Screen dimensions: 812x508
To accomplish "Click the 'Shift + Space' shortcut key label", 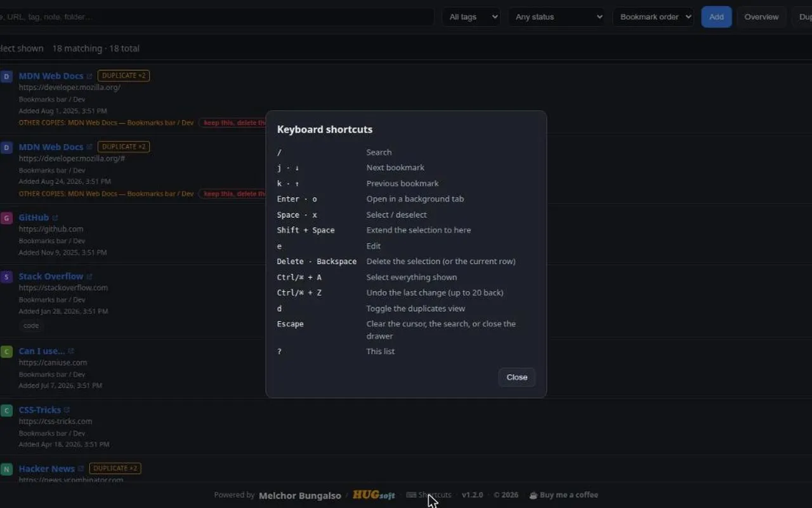I will [x=306, y=230].
